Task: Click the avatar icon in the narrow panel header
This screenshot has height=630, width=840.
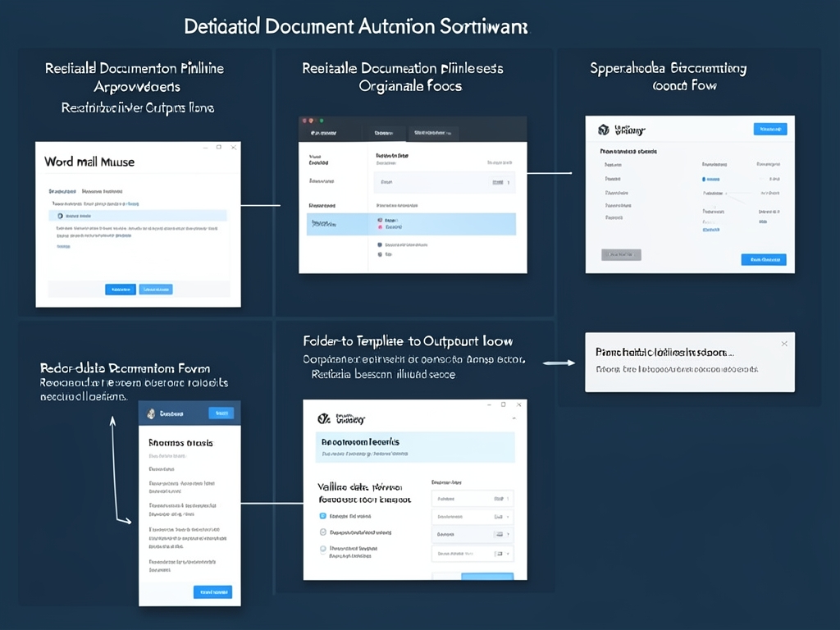Action: 151,413
